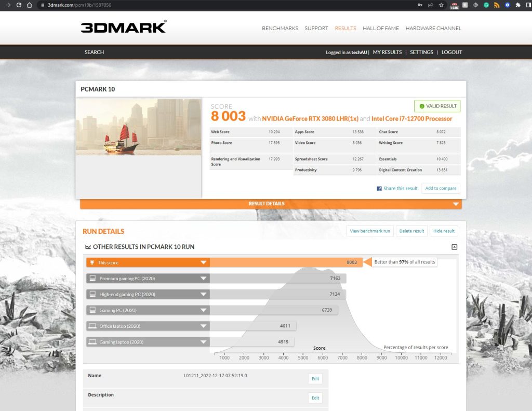
Task: Collapse the Other Results panel icon
Action: pos(454,247)
